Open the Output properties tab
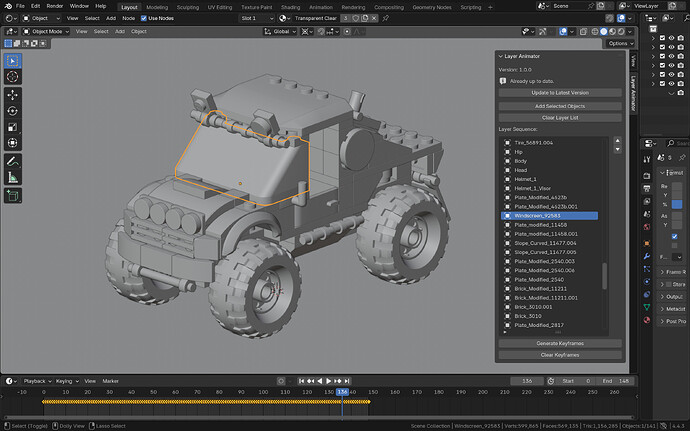 tap(646, 188)
